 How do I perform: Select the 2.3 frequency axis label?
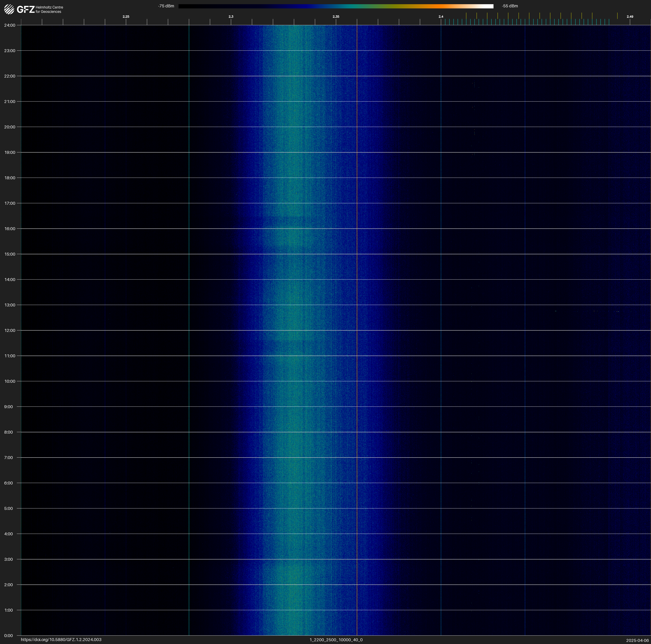(x=231, y=17)
